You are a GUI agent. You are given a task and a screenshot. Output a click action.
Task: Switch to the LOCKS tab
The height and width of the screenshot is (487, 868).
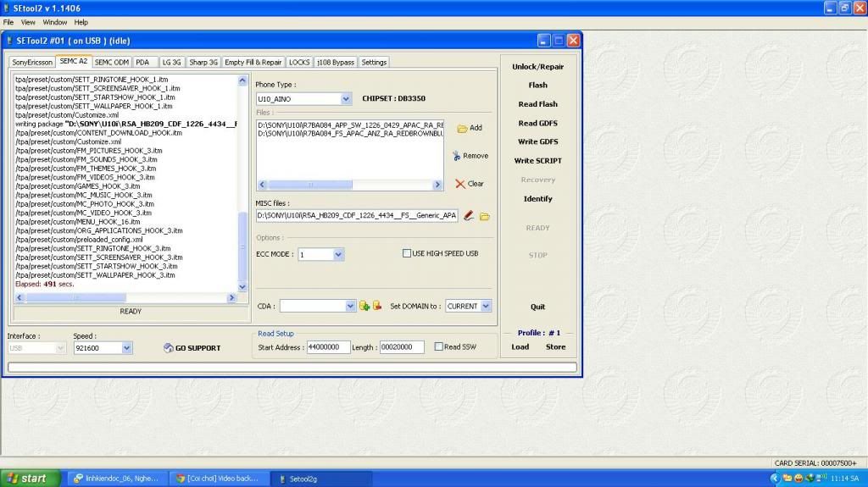pos(299,63)
